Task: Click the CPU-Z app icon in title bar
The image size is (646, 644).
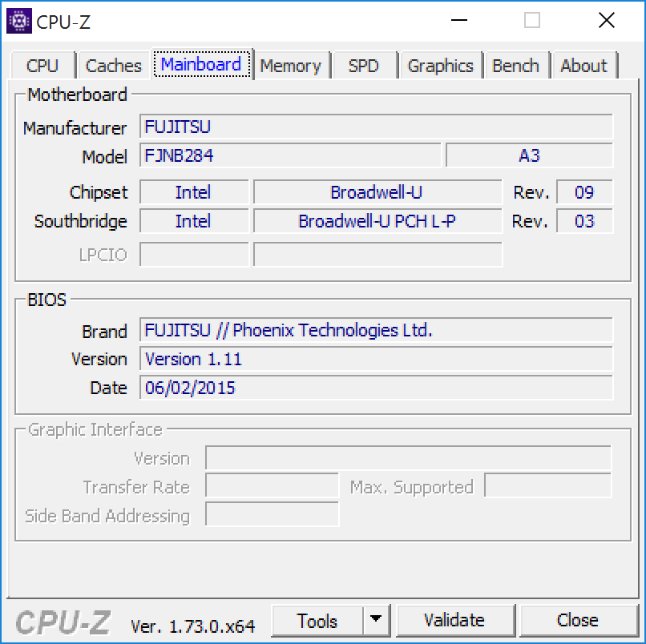Action: [19, 21]
